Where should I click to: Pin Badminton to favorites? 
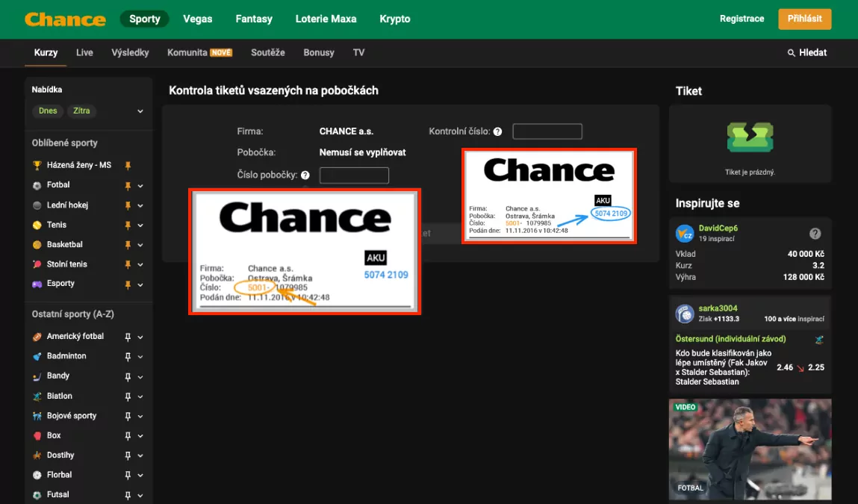click(128, 355)
